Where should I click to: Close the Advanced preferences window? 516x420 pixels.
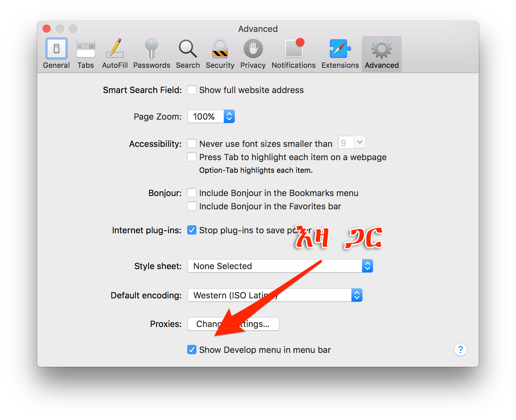[x=47, y=29]
